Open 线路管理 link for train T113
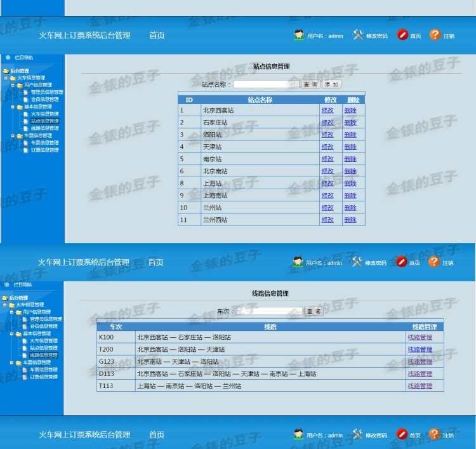The height and width of the screenshot is (449, 476). [420, 386]
